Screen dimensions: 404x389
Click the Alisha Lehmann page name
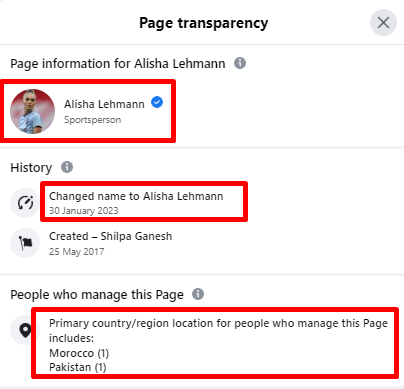(104, 104)
